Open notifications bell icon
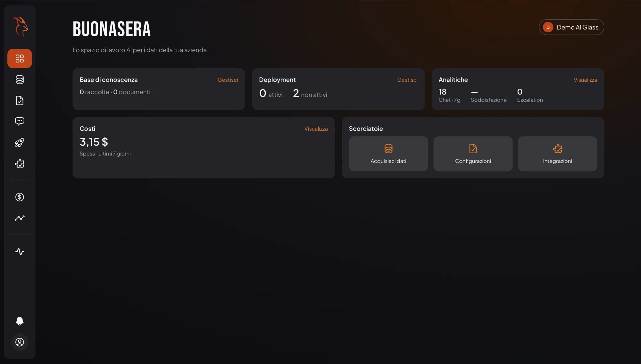 coord(20,321)
